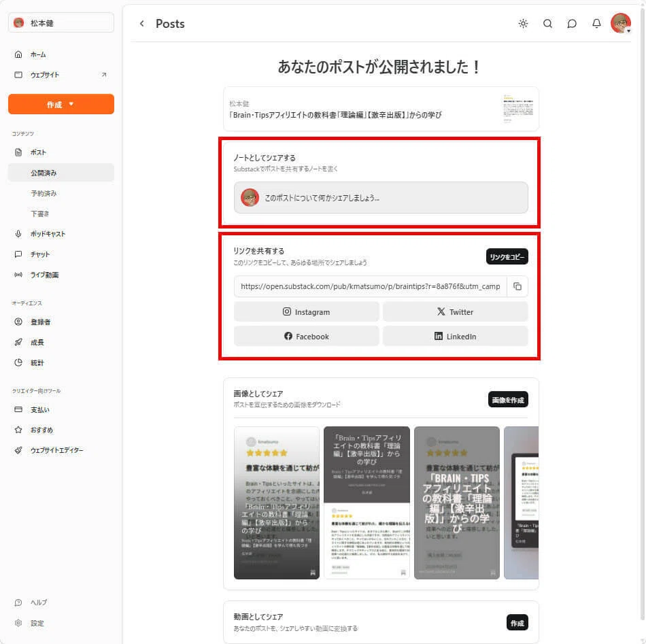Open the chat bubble icon in the header

click(571, 24)
